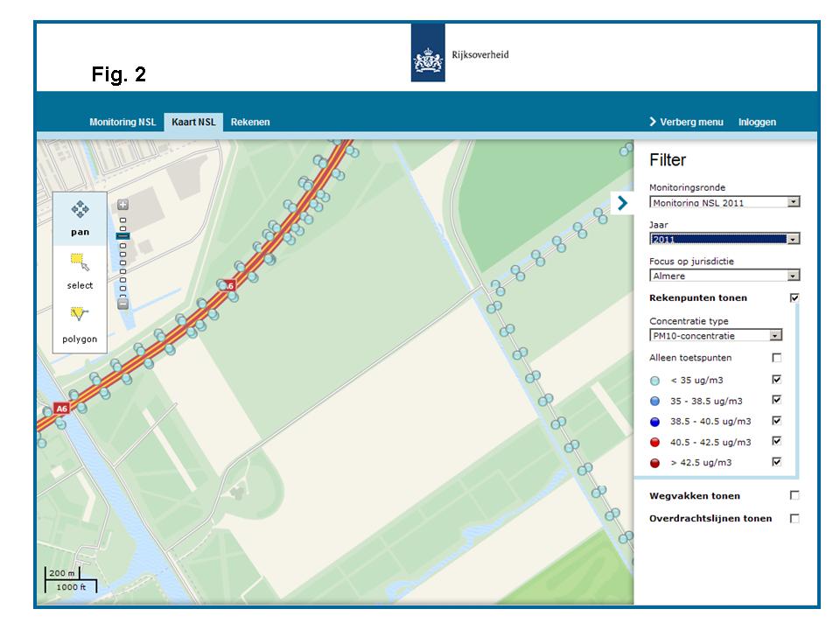This screenshot has height=630, width=840.
Task: Click the zoom out minus button
Action: click(122, 304)
